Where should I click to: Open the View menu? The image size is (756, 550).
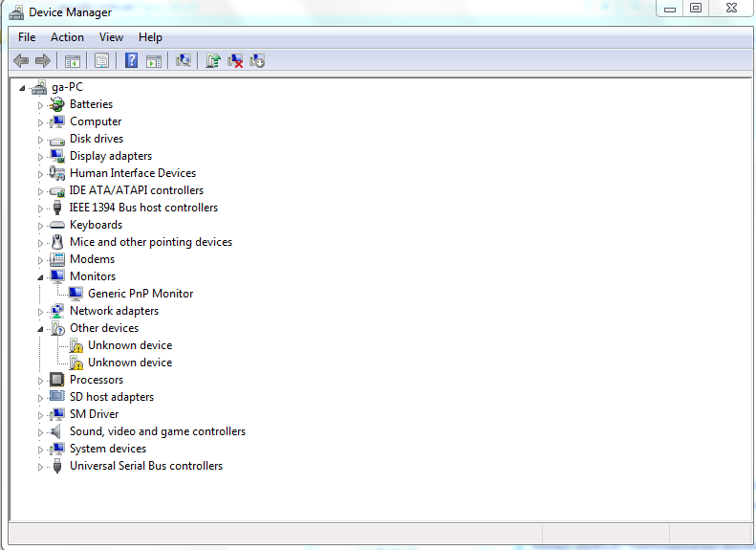coord(111,37)
